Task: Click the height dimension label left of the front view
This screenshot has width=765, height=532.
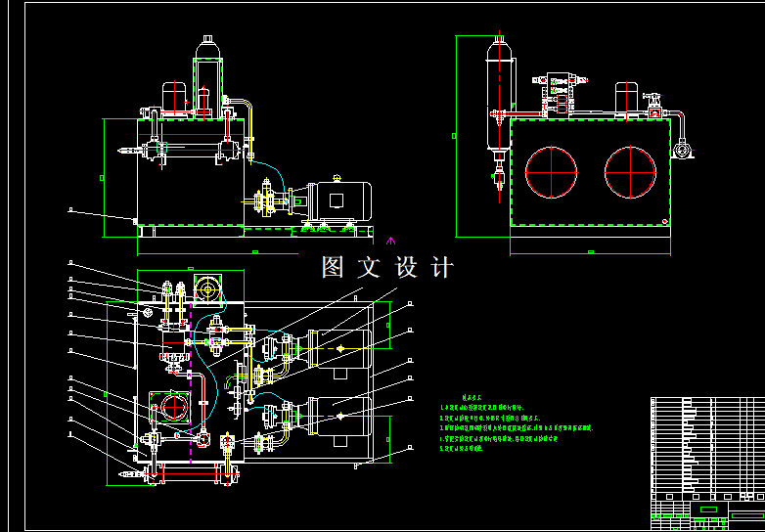Action: tap(102, 178)
